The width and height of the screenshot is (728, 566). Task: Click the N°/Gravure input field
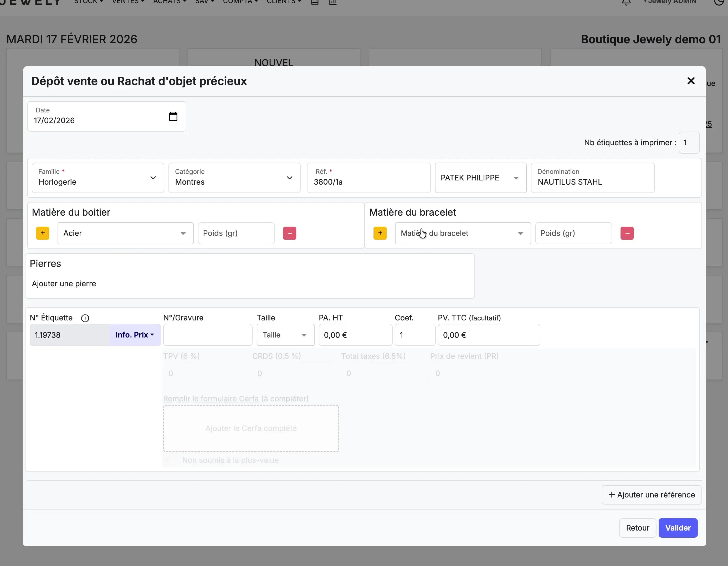pos(208,335)
